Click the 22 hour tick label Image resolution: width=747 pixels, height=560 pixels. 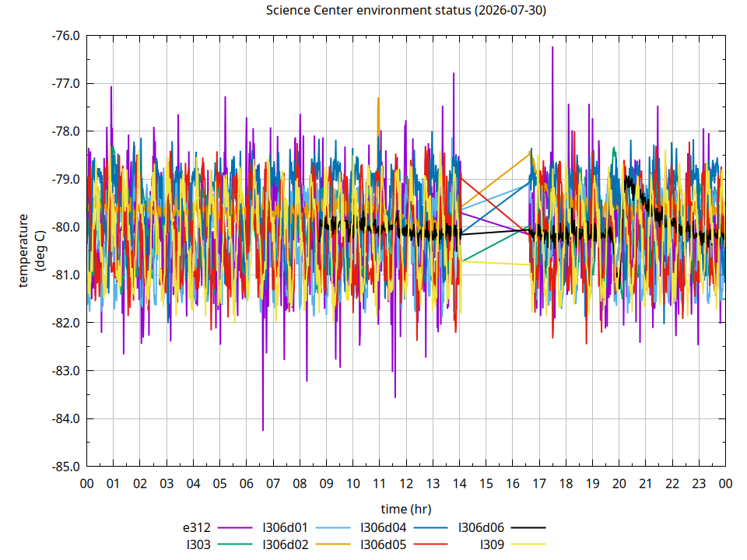[x=672, y=484]
